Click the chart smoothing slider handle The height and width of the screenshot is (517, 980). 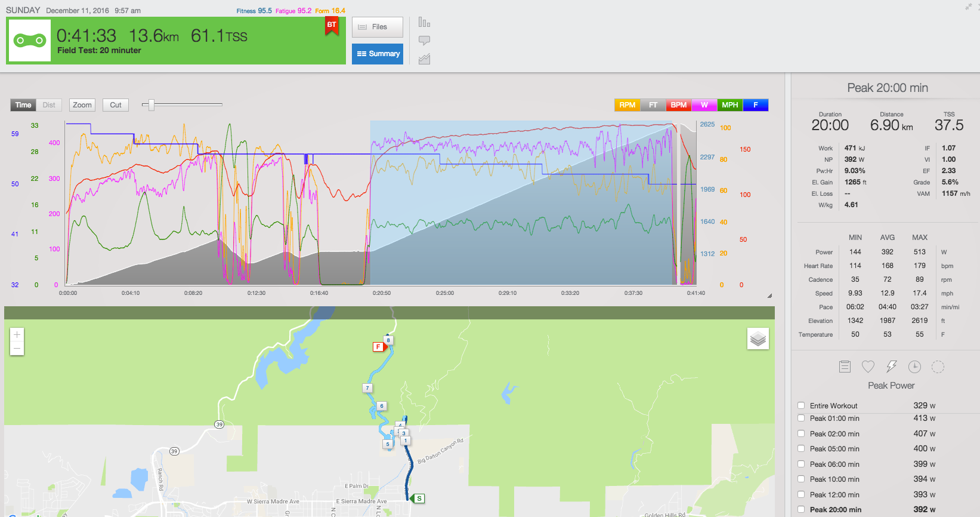point(152,105)
